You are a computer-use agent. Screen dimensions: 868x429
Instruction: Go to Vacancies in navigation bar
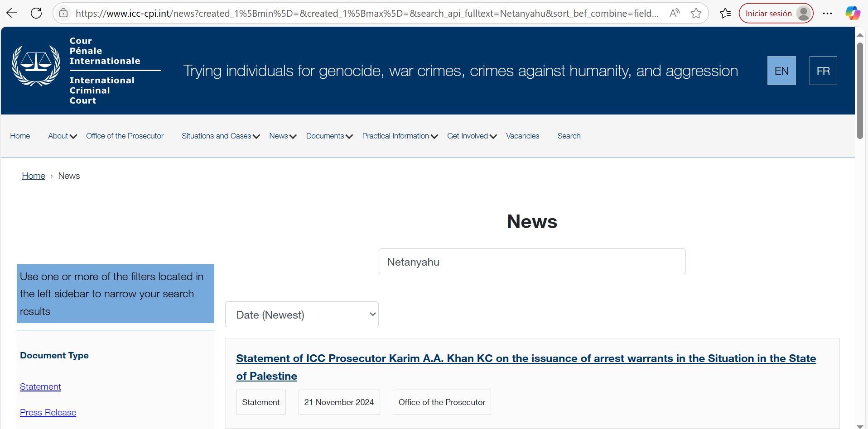point(522,136)
